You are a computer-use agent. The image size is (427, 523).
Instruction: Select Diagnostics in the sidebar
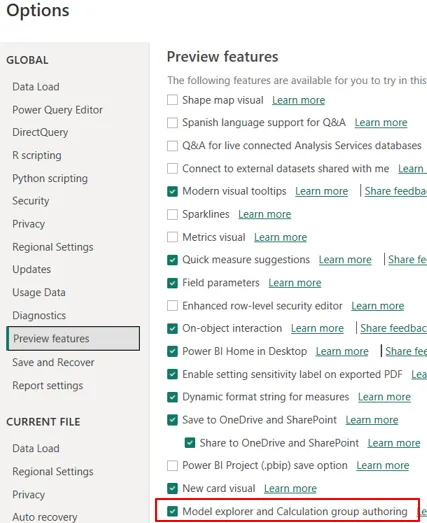pos(39,316)
